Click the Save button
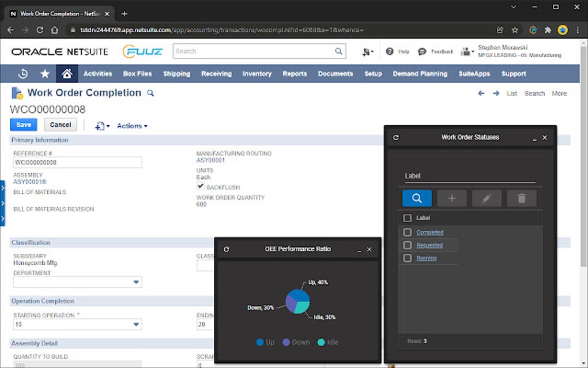588x368 pixels. pos(24,125)
